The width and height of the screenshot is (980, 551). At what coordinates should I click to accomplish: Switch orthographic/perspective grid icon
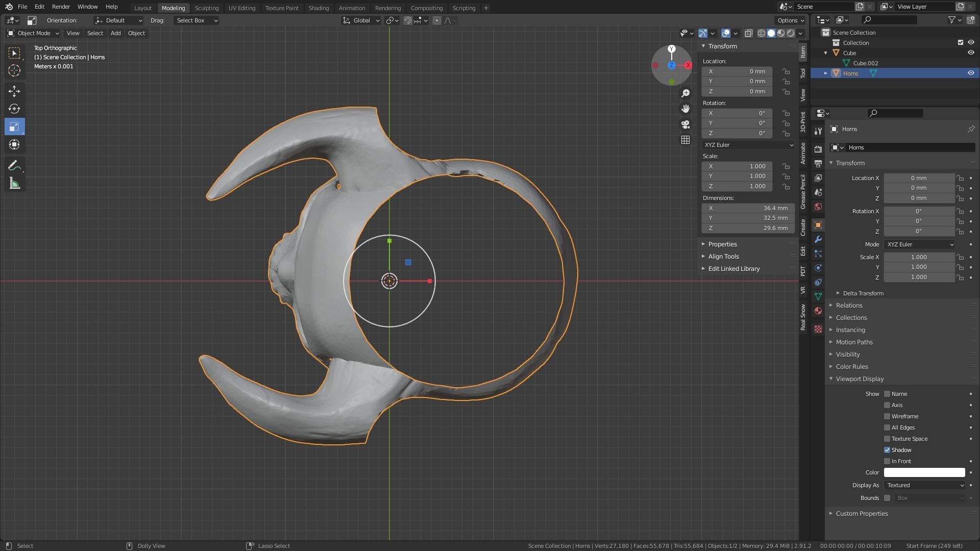(685, 139)
